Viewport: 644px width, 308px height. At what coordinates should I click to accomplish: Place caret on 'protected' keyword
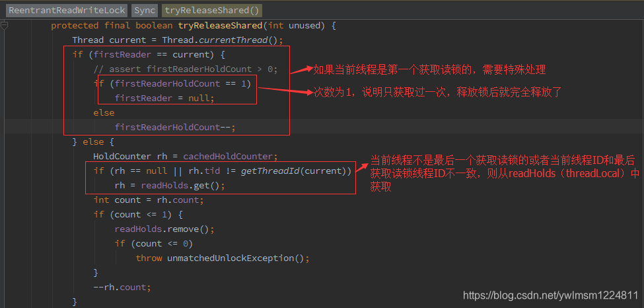click(x=75, y=26)
